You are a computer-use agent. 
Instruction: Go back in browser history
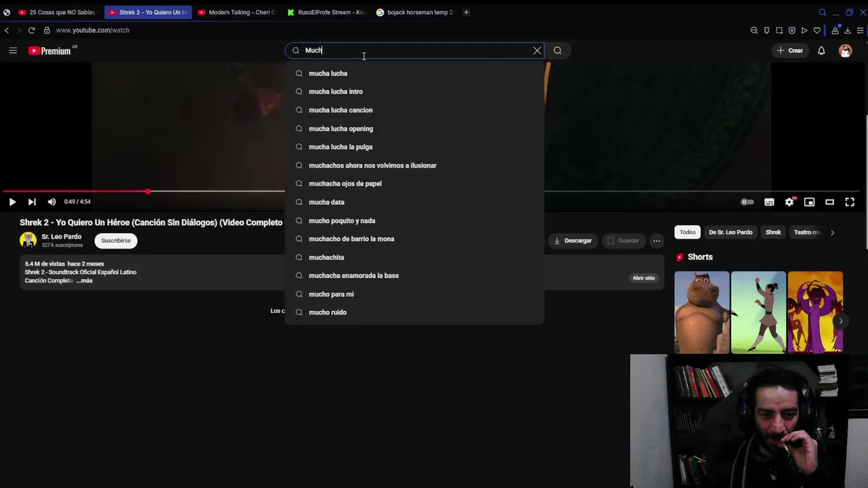7,30
